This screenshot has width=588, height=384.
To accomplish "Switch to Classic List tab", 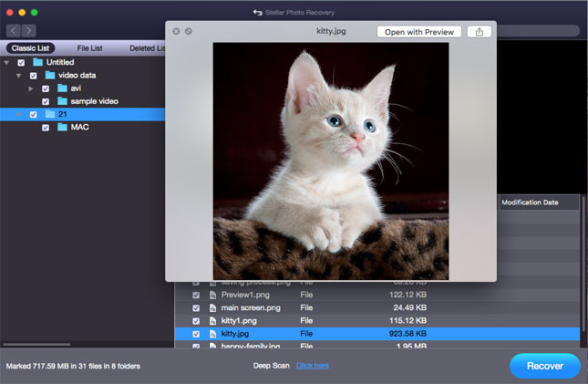I will pyautogui.click(x=30, y=48).
